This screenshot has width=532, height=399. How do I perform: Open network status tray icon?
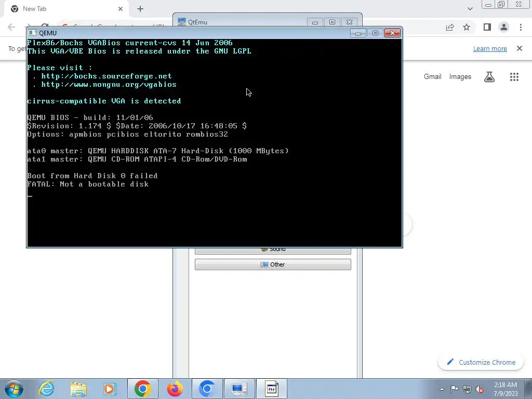tap(467, 389)
